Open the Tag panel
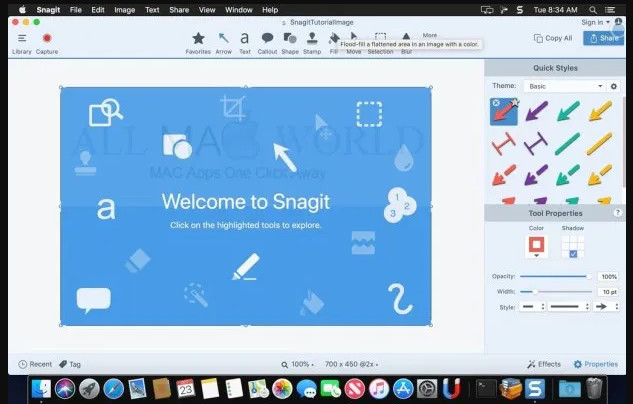 [70, 364]
